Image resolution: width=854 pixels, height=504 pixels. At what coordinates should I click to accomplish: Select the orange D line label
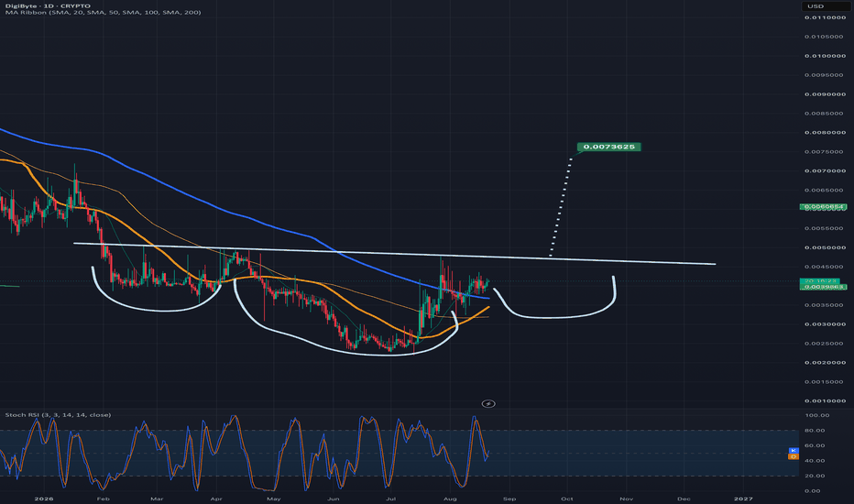[x=793, y=456]
